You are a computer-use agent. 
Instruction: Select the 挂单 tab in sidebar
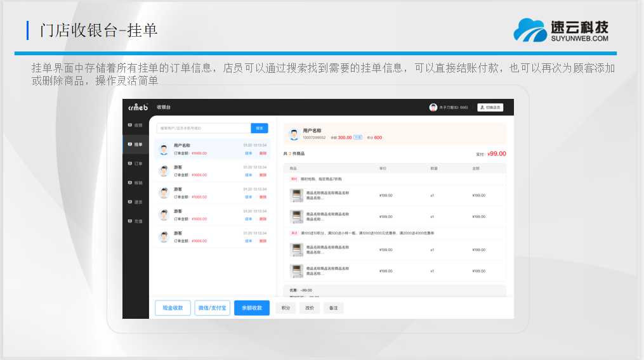tap(135, 145)
